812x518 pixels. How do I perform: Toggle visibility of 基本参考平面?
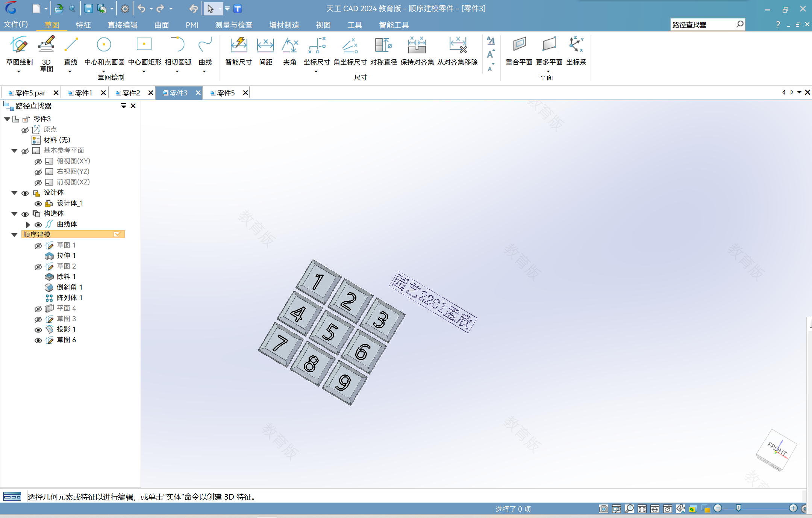pos(25,151)
